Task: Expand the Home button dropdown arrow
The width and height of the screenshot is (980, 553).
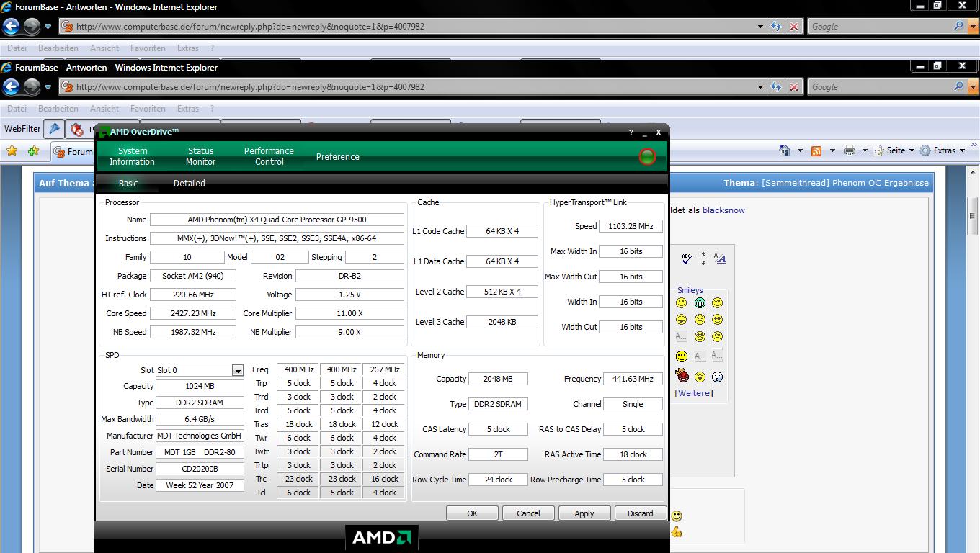Action: pyautogui.click(x=800, y=150)
